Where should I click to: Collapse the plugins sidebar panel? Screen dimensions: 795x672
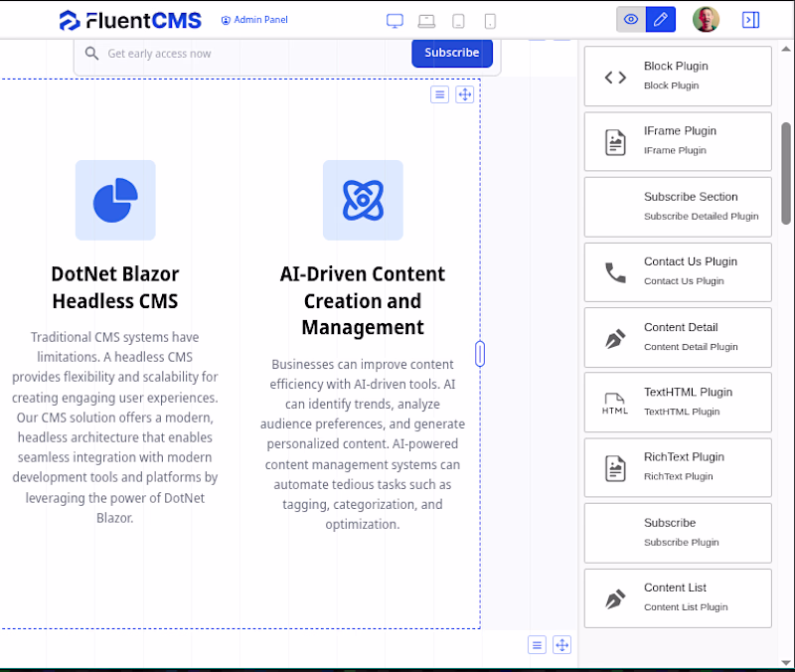coord(750,20)
